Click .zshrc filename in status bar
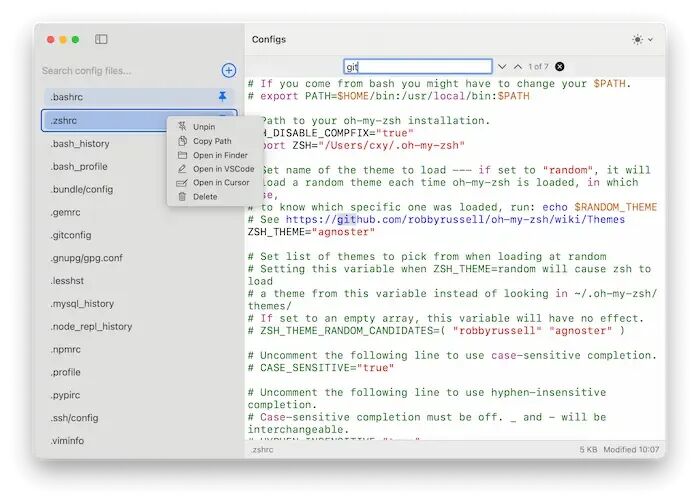The image size is (700, 504). tap(262, 450)
